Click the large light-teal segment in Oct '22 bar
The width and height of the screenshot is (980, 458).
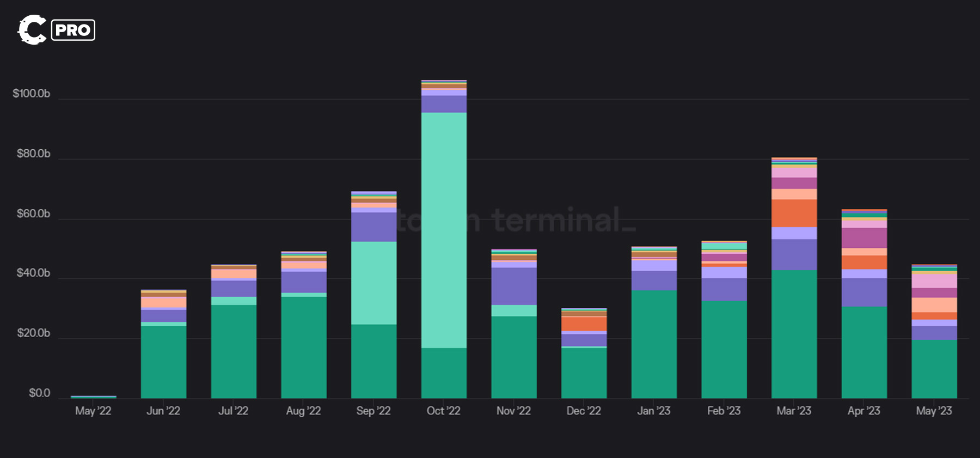tap(444, 229)
